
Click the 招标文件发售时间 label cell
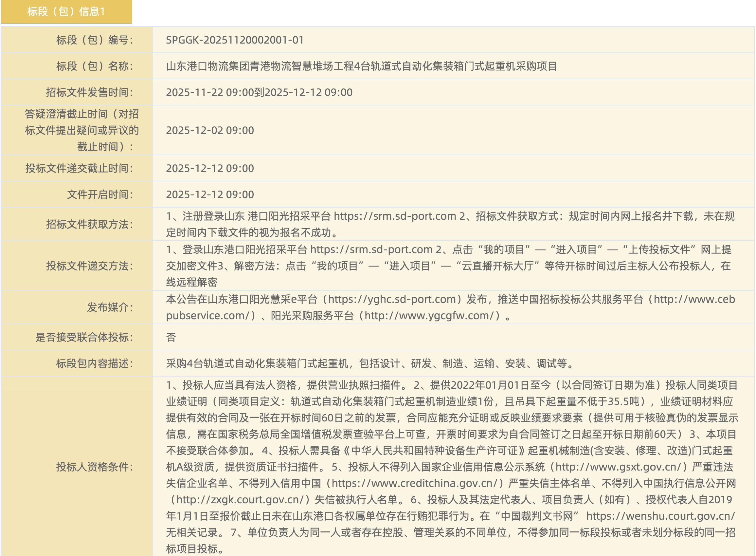(x=89, y=92)
